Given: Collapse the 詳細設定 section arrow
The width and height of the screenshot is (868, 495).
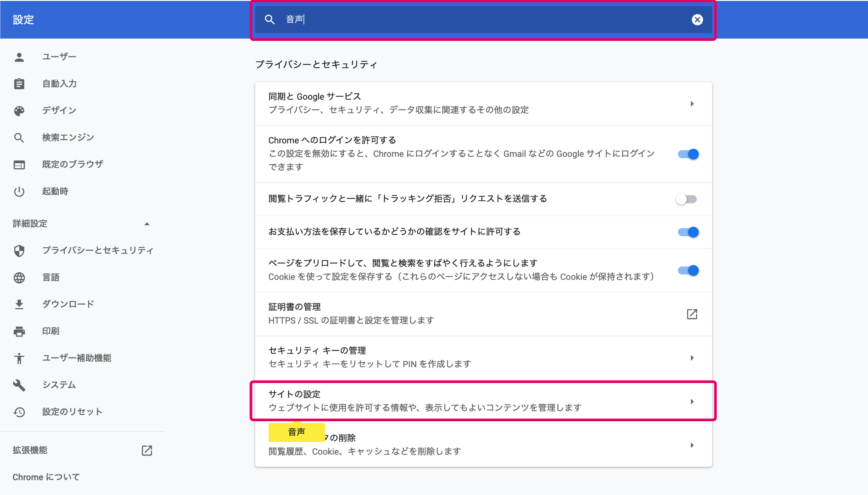Looking at the screenshot, I should [x=147, y=224].
